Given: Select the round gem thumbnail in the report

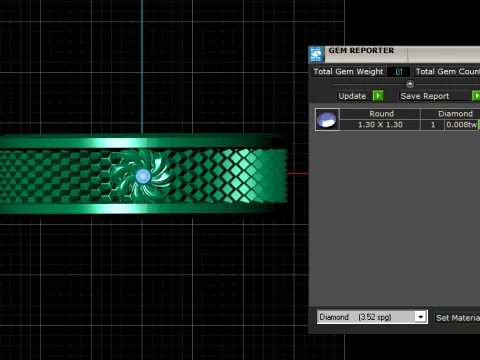Looking at the screenshot, I should click(327, 119).
